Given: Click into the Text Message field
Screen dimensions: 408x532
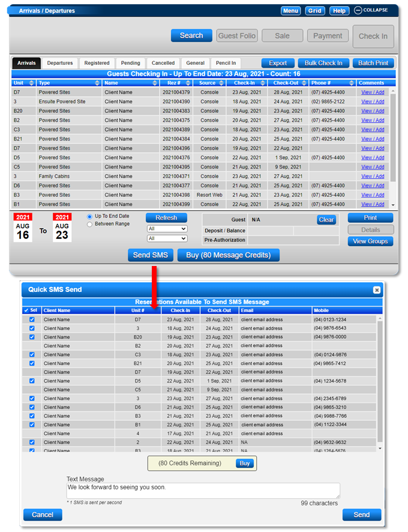Looking at the screenshot, I should click(x=203, y=491).
